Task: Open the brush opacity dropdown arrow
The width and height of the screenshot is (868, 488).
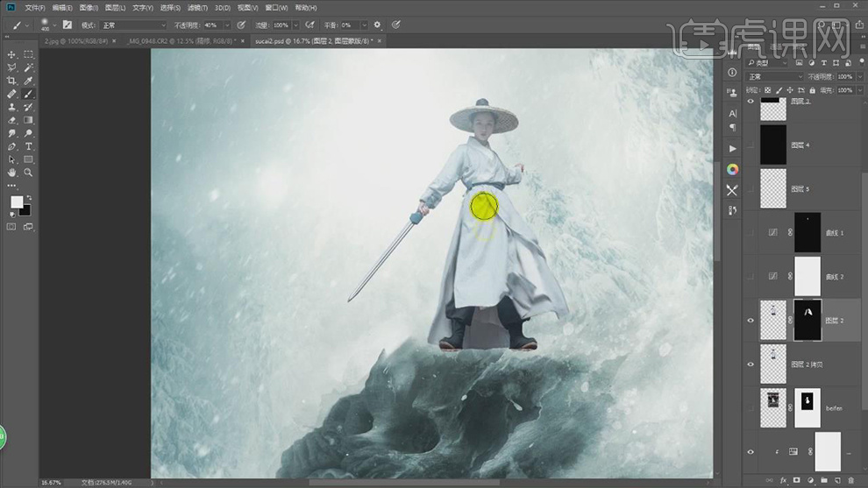Action: [226, 25]
